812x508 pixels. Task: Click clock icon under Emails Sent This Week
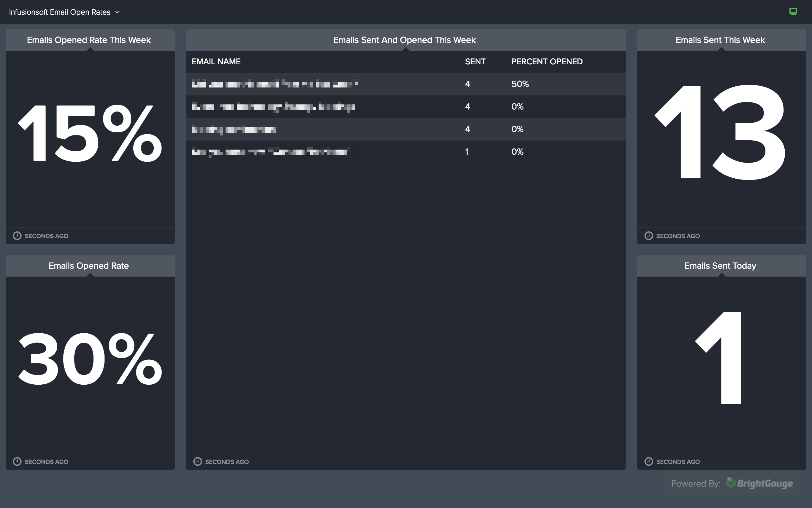click(648, 236)
